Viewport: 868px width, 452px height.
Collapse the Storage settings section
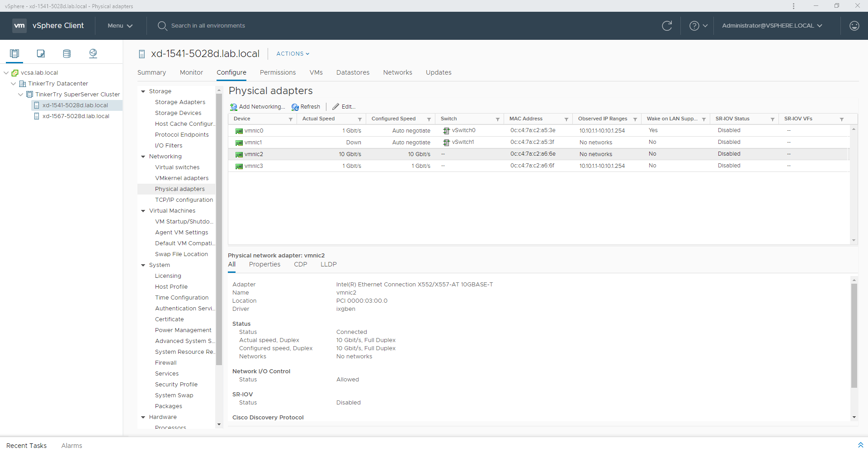(x=143, y=91)
